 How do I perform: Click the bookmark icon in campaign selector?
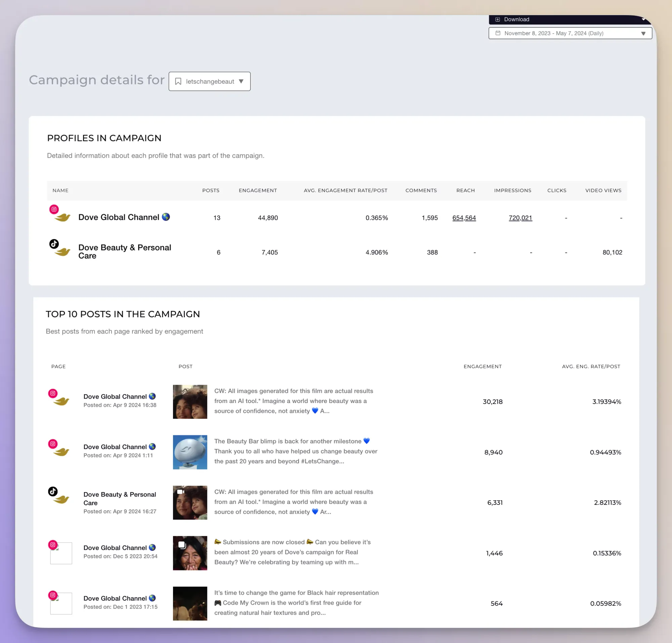(x=178, y=81)
